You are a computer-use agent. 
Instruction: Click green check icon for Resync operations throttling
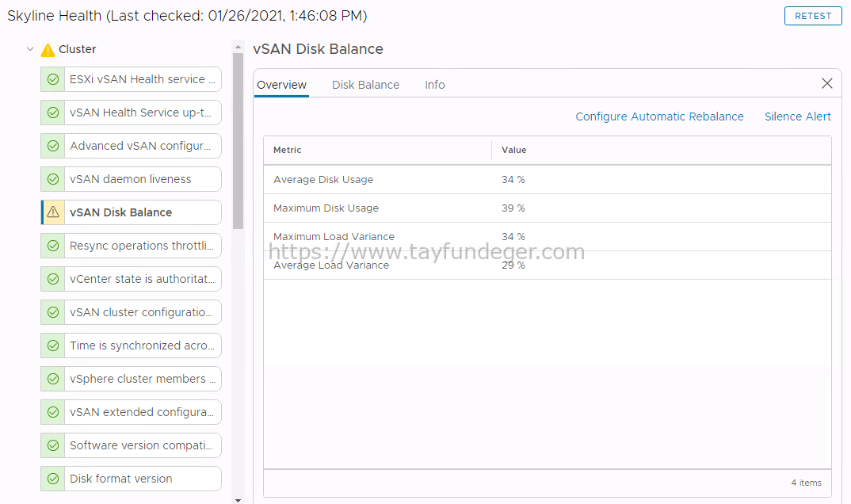click(x=53, y=246)
